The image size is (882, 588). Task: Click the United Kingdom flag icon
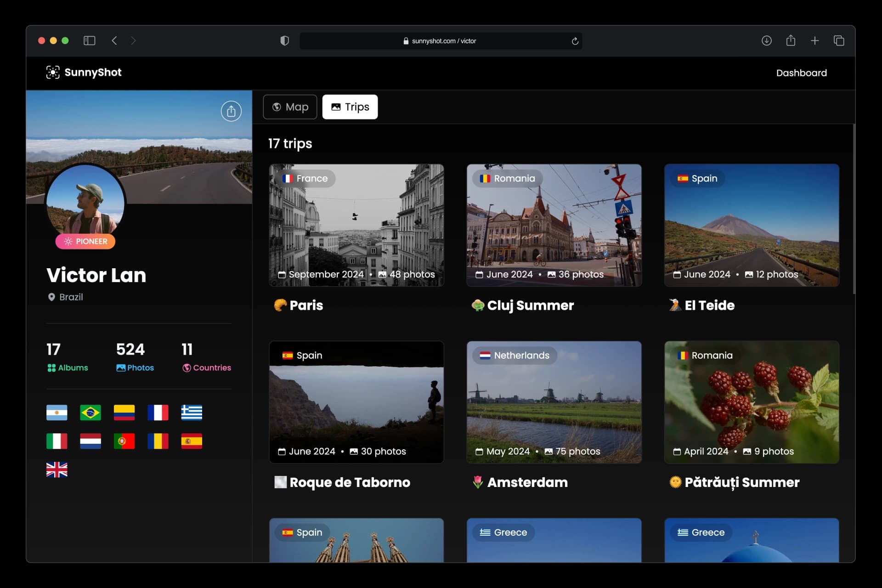pyautogui.click(x=57, y=469)
